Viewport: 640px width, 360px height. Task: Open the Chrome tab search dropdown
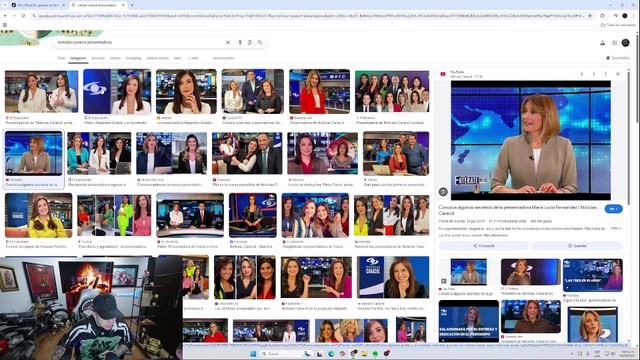pos(5,5)
